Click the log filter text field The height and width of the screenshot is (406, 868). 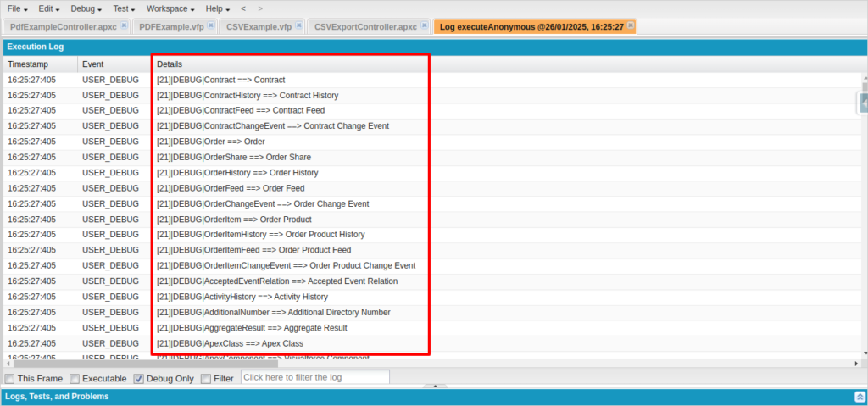[x=315, y=378]
